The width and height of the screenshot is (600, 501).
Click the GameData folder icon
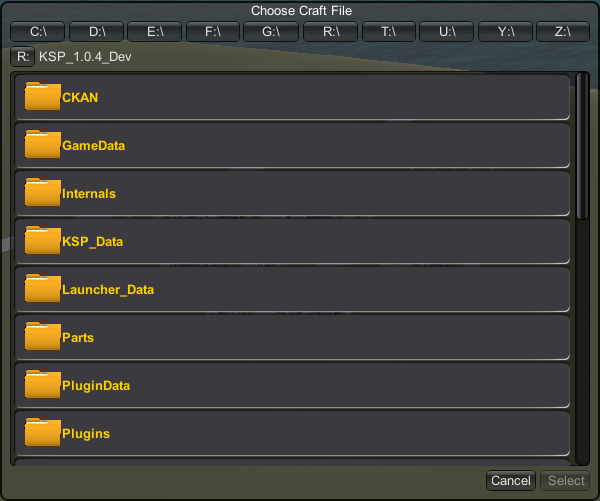pos(42,144)
